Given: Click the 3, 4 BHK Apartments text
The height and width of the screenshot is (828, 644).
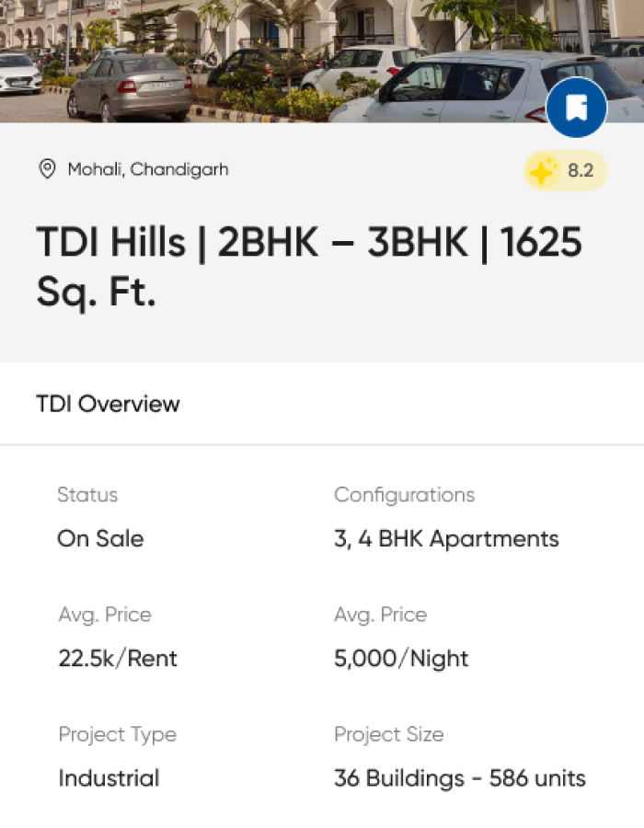Looking at the screenshot, I should [446, 538].
